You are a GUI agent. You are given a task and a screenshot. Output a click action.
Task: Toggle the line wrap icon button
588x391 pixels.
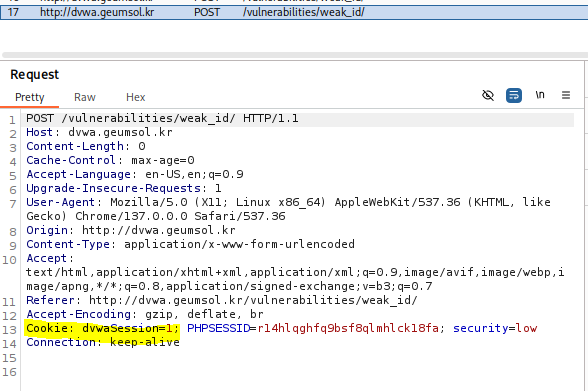point(514,95)
